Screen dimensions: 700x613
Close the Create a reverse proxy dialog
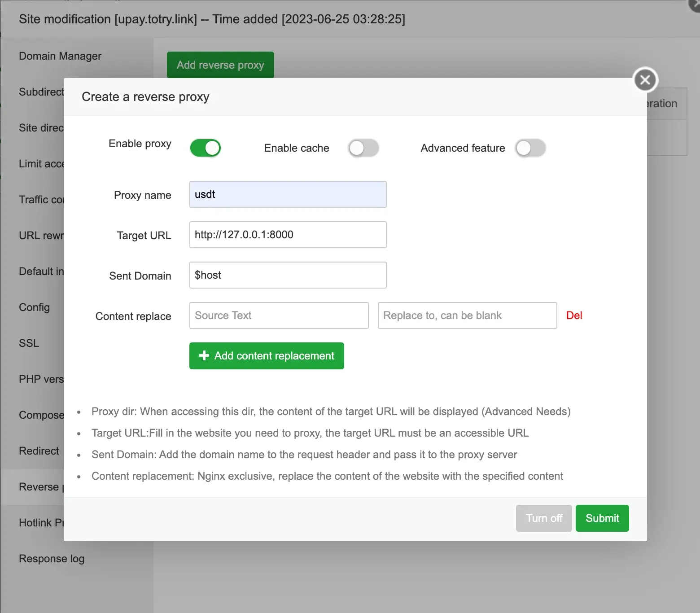(x=645, y=80)
